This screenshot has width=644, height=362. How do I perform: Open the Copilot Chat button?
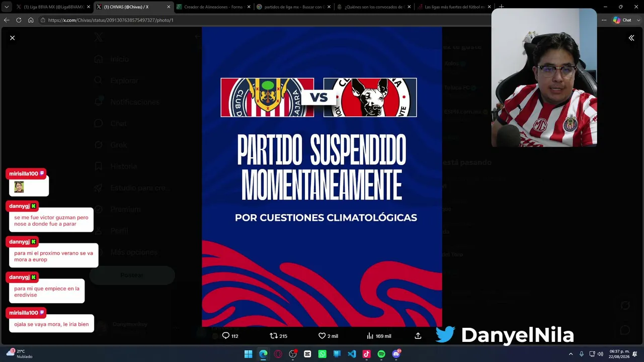[622, 20]
